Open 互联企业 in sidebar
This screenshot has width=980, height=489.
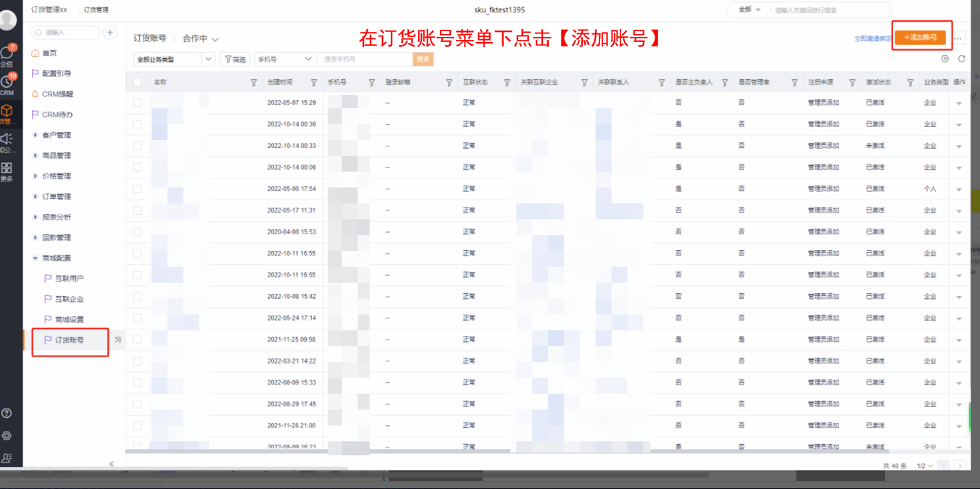pyautogui.click(x=70, y=299)
